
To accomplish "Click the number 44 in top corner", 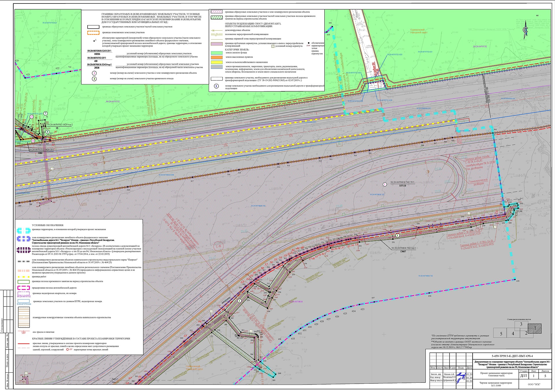I will [537, 15].
